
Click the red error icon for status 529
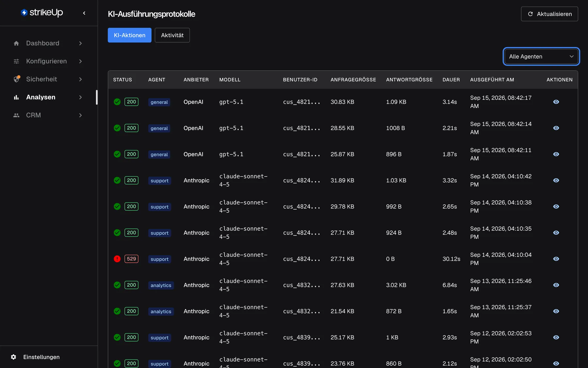117,259
